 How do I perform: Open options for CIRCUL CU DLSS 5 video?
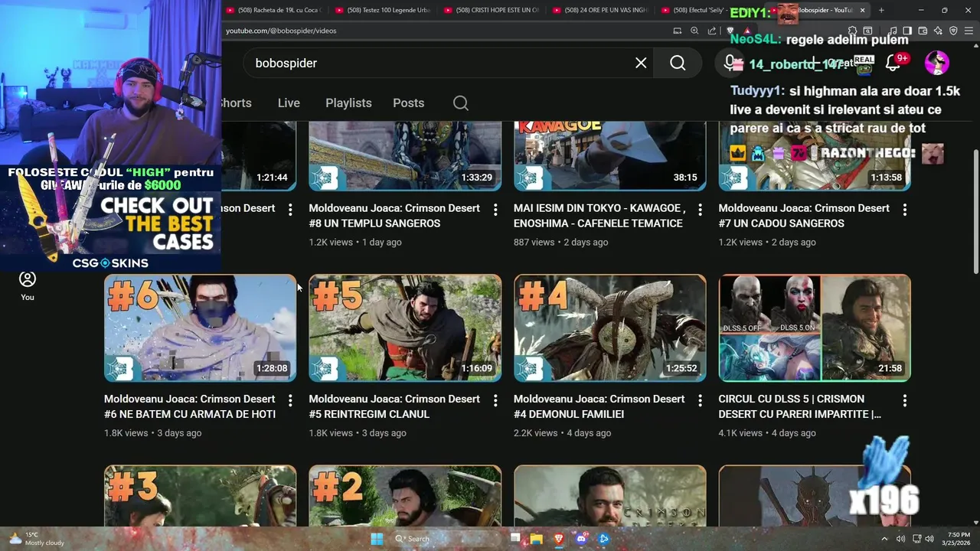905,400
